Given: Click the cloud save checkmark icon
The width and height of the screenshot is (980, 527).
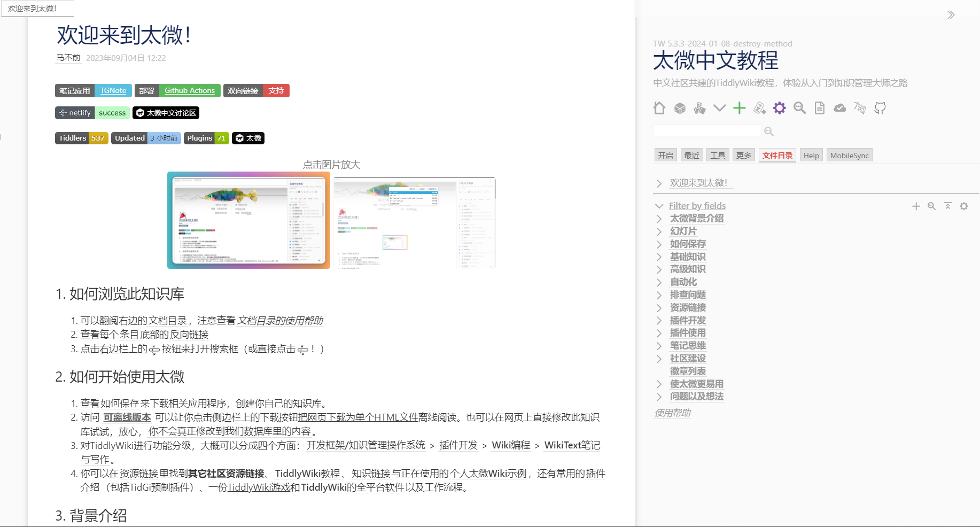Looking at the screenshot, I should [x=840, y=108].
